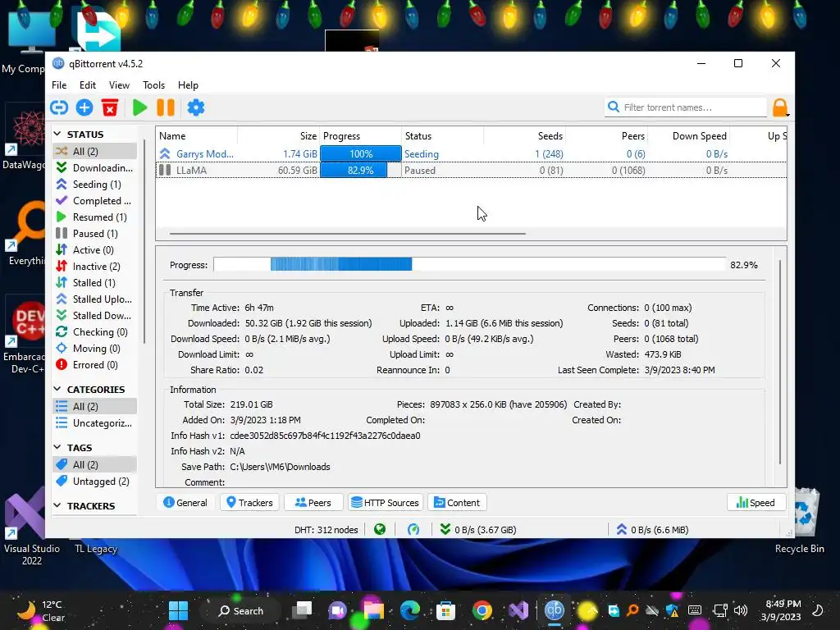Switch to the General tab
The height and width of the screenshot is (630, 840).
coord(185,503)
